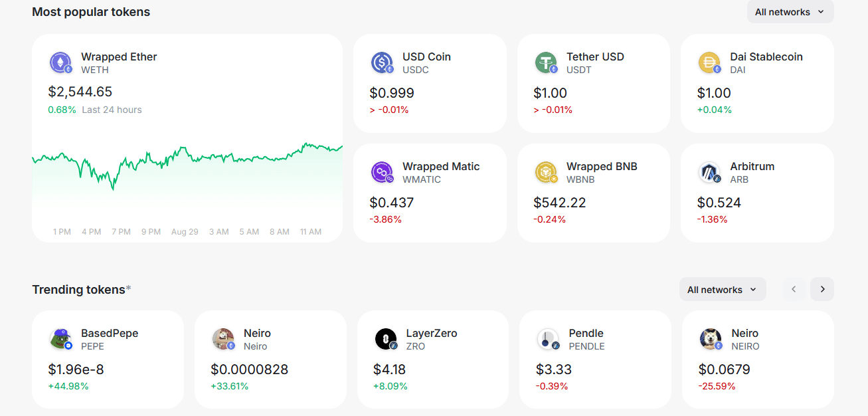
Task: Click the Wrapped BNB price $542.22
Action: (559, 203)
